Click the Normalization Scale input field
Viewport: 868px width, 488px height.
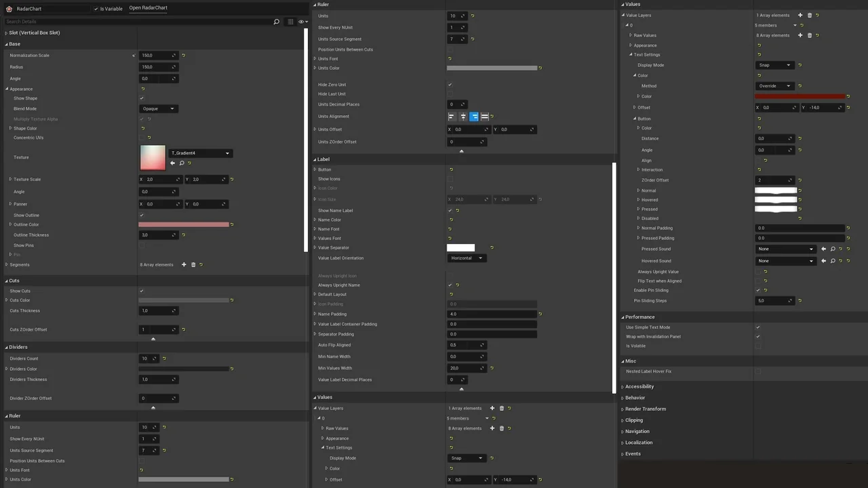(x=155, y=56)
